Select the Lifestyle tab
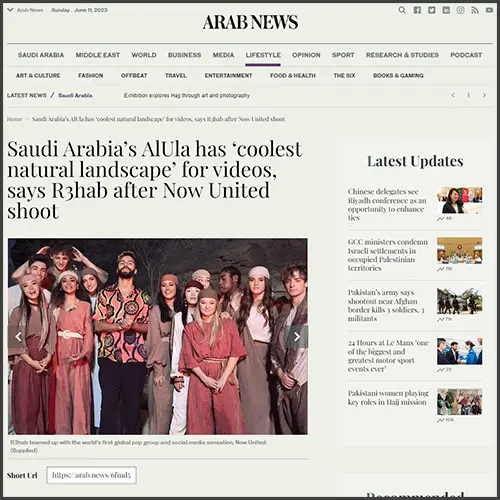 tap(263, 55)
